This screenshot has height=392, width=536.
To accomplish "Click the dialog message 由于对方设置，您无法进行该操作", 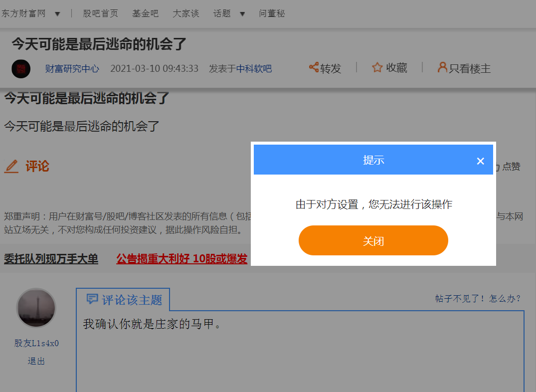I will 373,204.
